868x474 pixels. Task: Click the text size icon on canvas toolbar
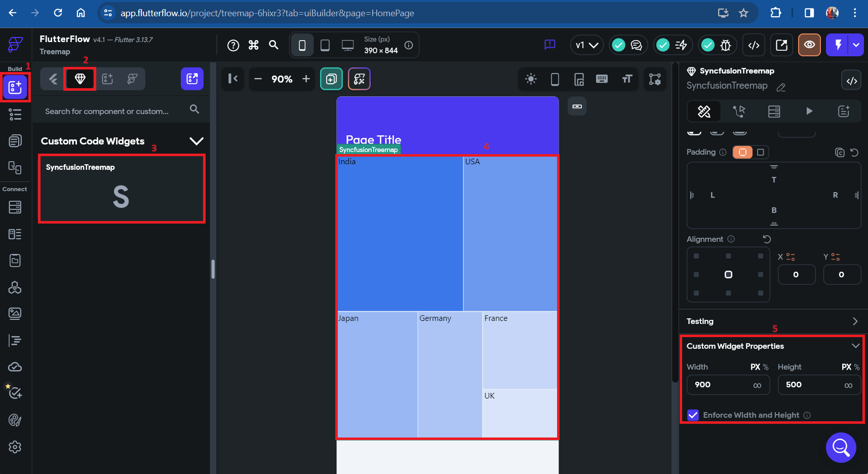[x=627, y=79]
